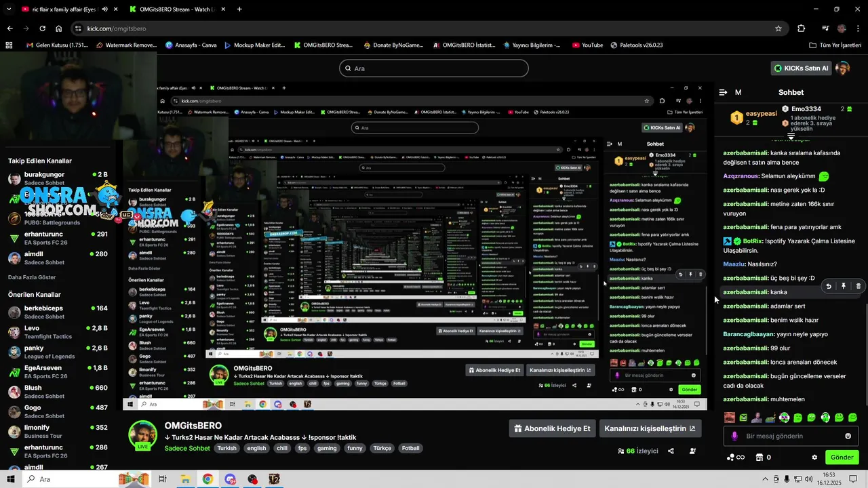Open File Explorer from the taskbar
Image resolution: width=868 pixels, height=488 pixels.
point(184,479)
